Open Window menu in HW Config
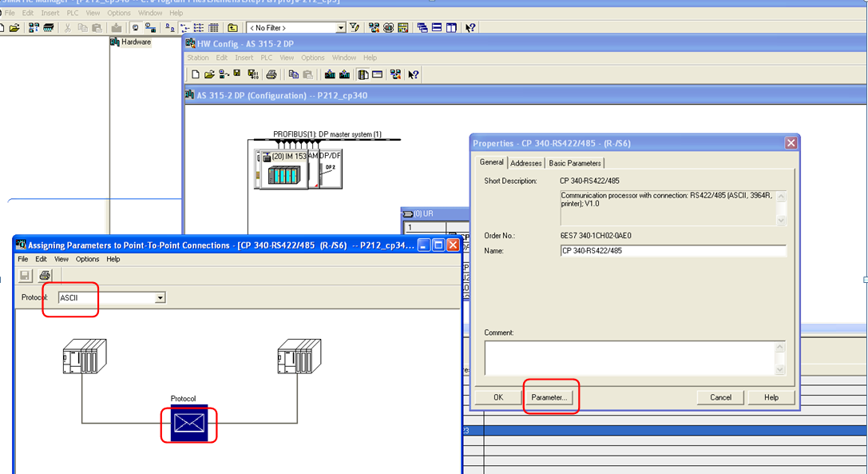Image resolution: width=868 pixels, height=474 pixels. click(x=344, y=58)
